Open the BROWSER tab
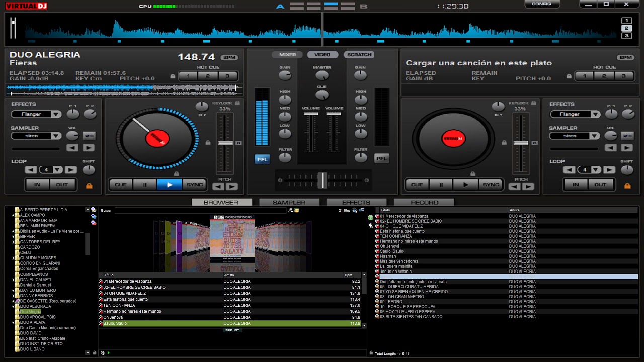 point(221,202)
